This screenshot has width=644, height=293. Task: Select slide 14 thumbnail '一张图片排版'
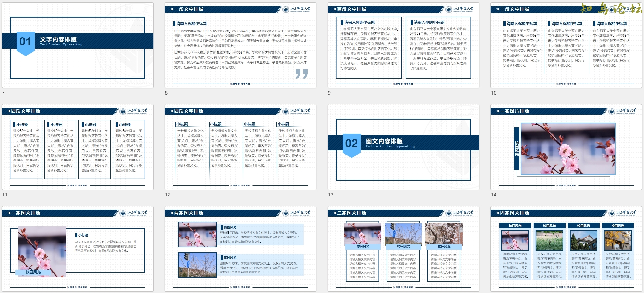click(x=566, y=147)
